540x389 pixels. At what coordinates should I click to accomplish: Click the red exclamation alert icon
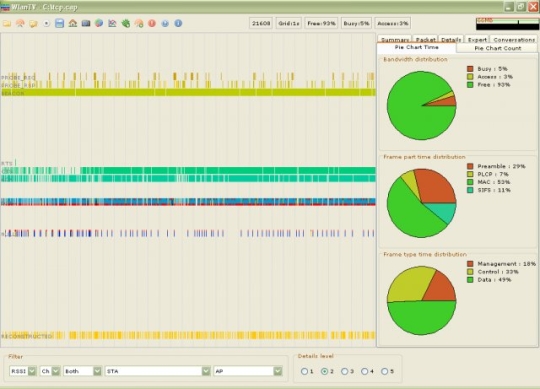coord(152,23)
